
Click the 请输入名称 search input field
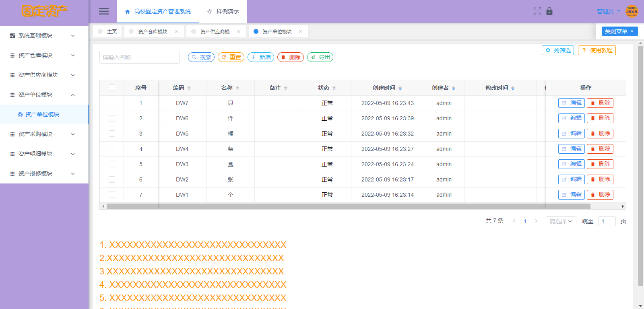[139, 57]
